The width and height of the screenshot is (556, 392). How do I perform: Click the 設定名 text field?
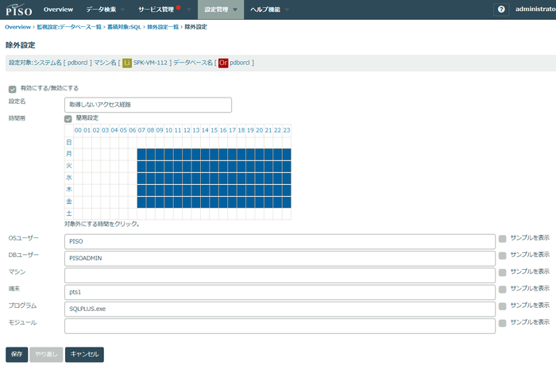pyautogui.click(x=148, y=105)
